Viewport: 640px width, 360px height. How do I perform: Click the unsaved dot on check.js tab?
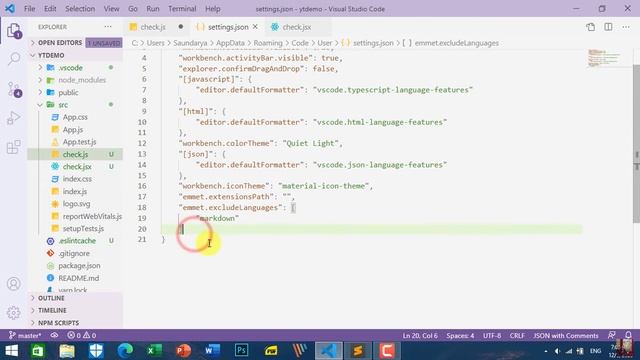[x=180, y=27]
